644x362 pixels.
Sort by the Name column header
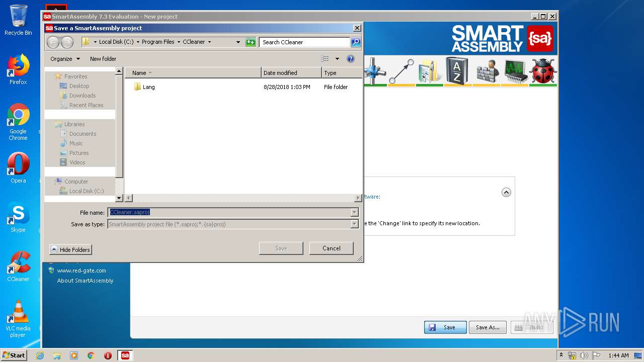pyautogui.click(x=193, y=73)
